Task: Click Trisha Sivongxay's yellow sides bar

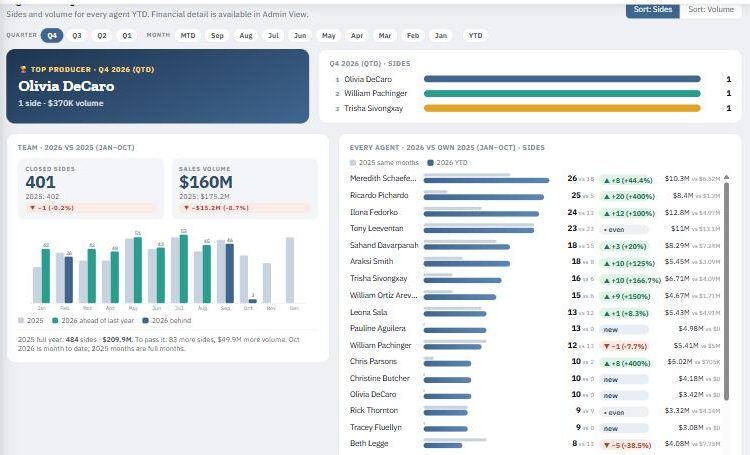Action: [x=562, y=108]
